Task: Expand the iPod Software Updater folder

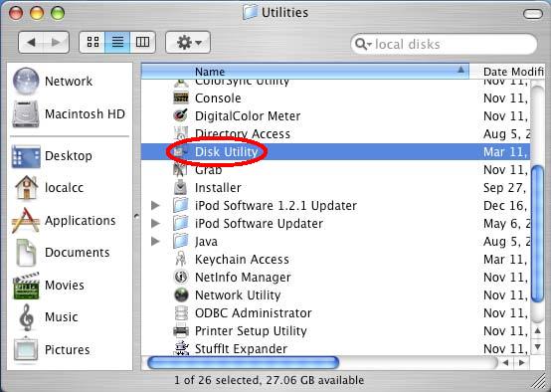Action: click(x=155, y=223)
